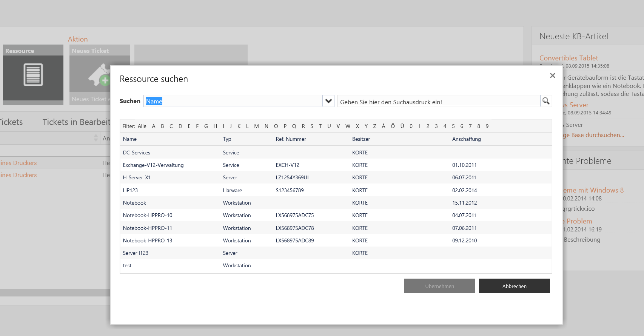This screenshot has height=336, width=644.
Task: Sort by Besitzer column header
Action: (361, 139)
